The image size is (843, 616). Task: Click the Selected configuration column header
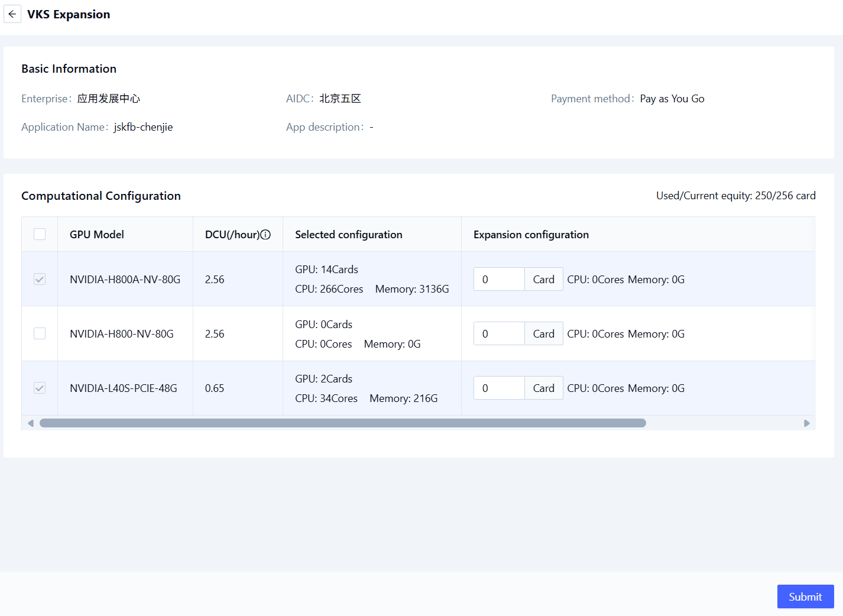pos(348,235)
